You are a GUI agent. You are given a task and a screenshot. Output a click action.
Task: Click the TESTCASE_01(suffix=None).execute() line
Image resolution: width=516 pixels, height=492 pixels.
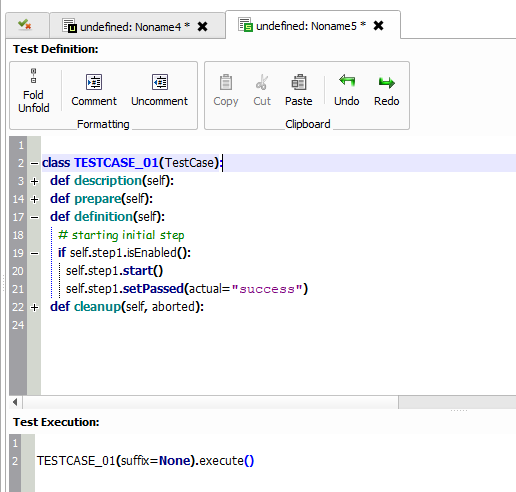click(x=145, y=461)
